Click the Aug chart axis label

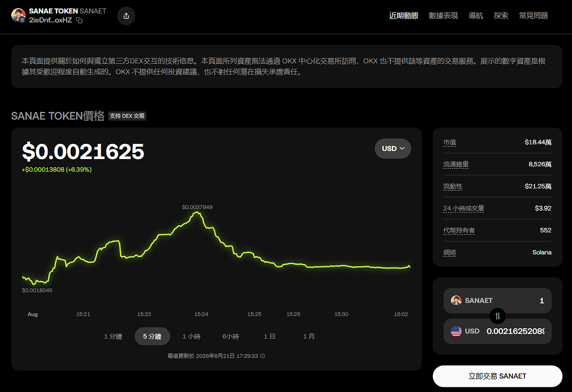click(x=32, y=314)
